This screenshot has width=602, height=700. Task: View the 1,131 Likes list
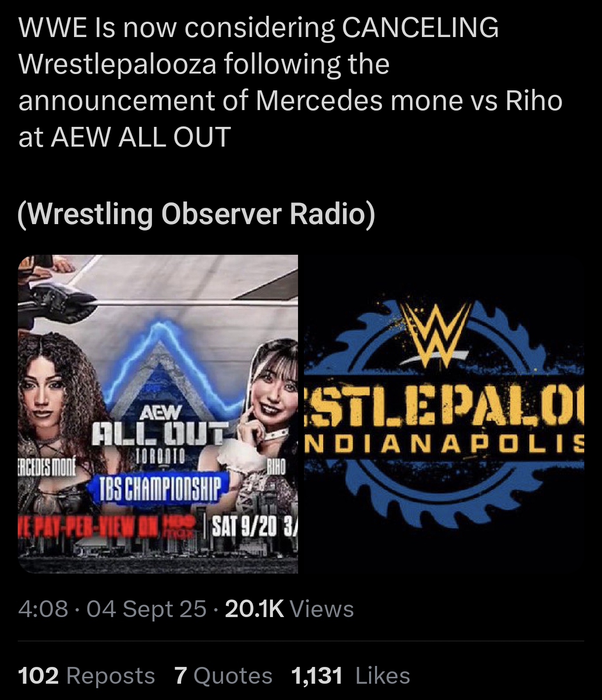click(x=351, y=675)
